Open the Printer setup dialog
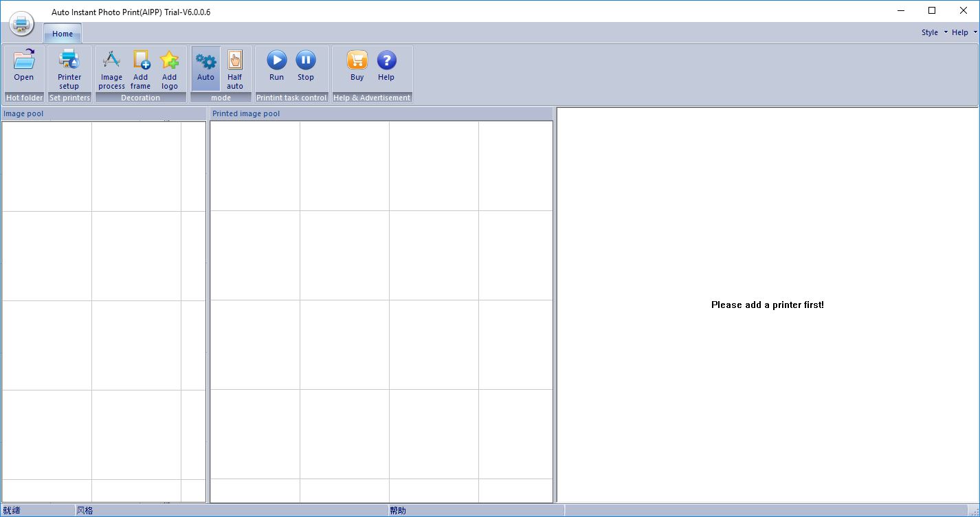 pyautogui.click(x=69, y=67)
